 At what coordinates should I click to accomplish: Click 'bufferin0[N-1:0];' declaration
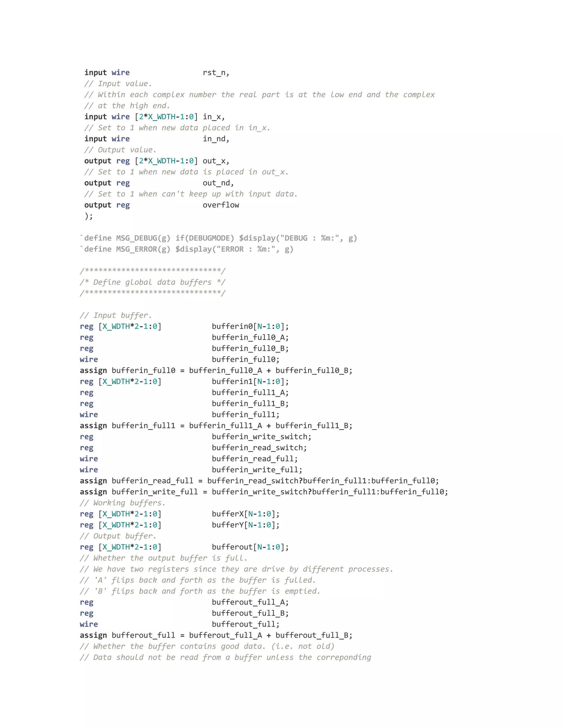(x=250, y=326)
